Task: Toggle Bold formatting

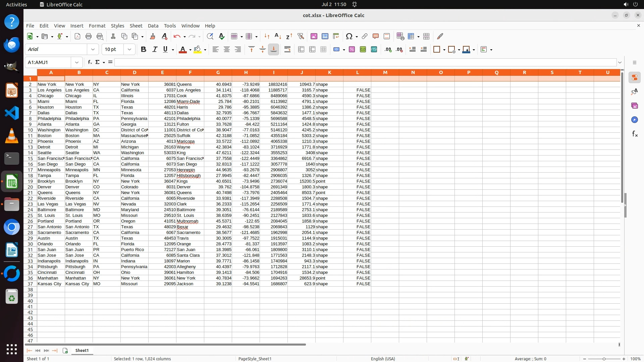Action: 144,50
